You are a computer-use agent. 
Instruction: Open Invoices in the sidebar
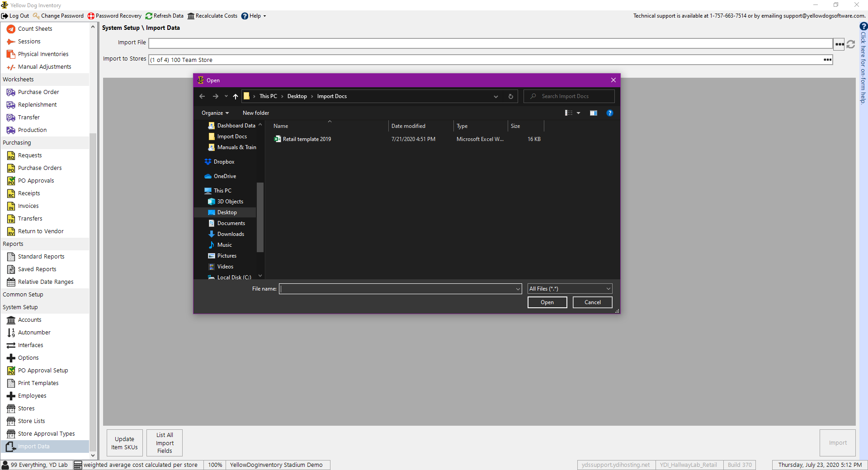tap(28, 206)
